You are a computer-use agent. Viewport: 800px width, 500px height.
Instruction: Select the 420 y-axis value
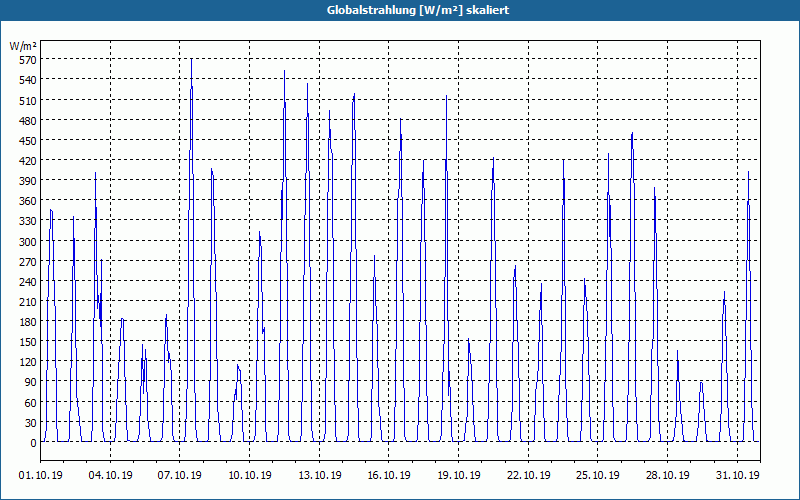[x=28, y=161]
